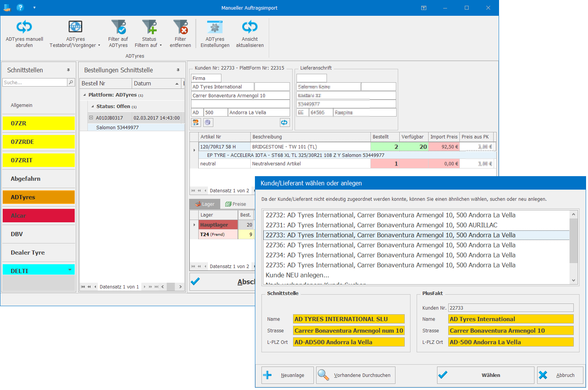Apply Filter auf ADTyres
588x390 pixels.
[x=118, y=34]
